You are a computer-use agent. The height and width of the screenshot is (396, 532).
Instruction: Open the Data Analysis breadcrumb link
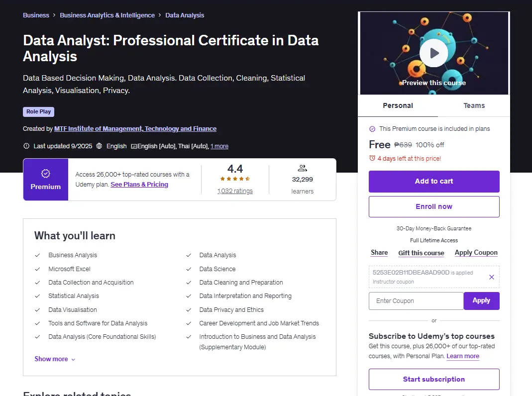[x=185, y=15]
